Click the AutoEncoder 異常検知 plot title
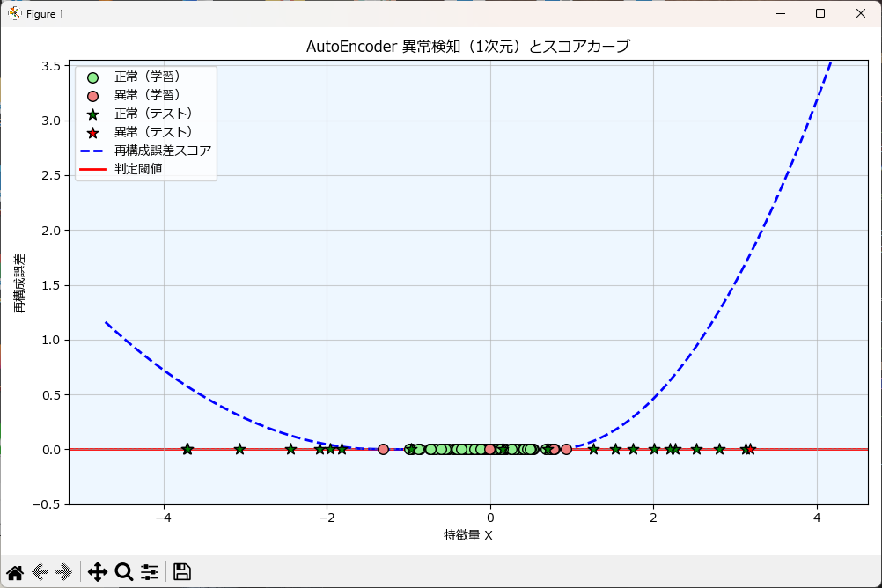The image size is (882, 588). (x=467, y=48)
